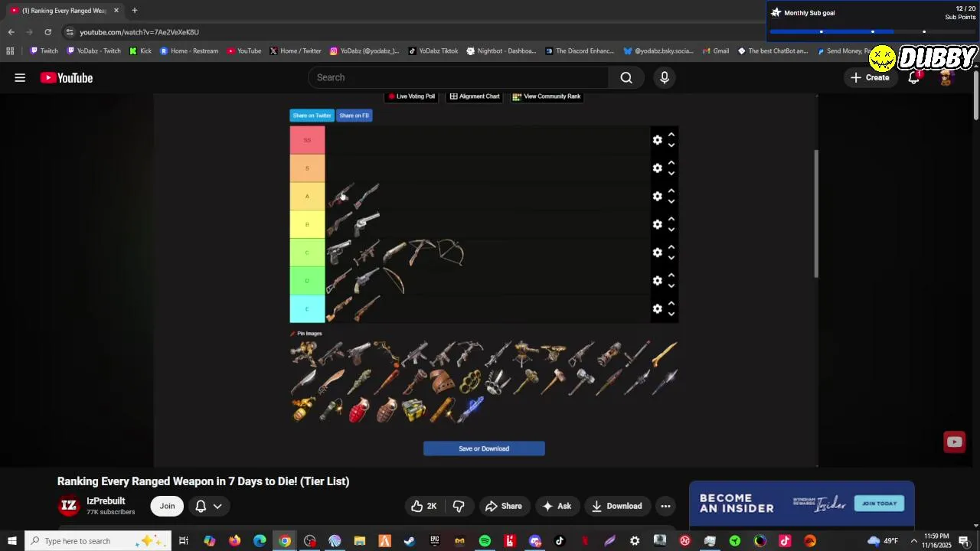Screen dimensions: 980x551
Task: Select the primitive bow in D tier
Action: [394, 281]
